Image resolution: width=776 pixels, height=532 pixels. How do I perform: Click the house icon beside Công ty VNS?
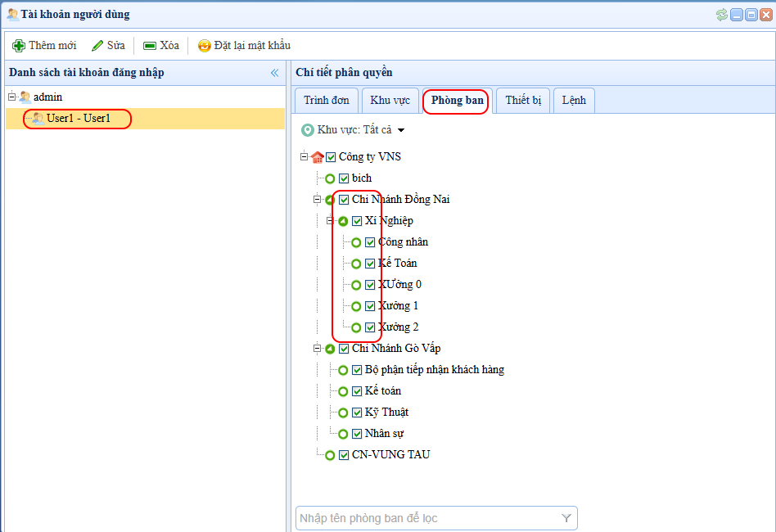(x=318, y=157)
